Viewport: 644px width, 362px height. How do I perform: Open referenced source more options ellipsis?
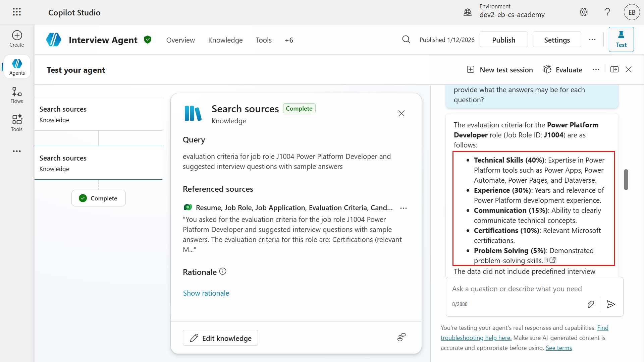tap(404, 208)
